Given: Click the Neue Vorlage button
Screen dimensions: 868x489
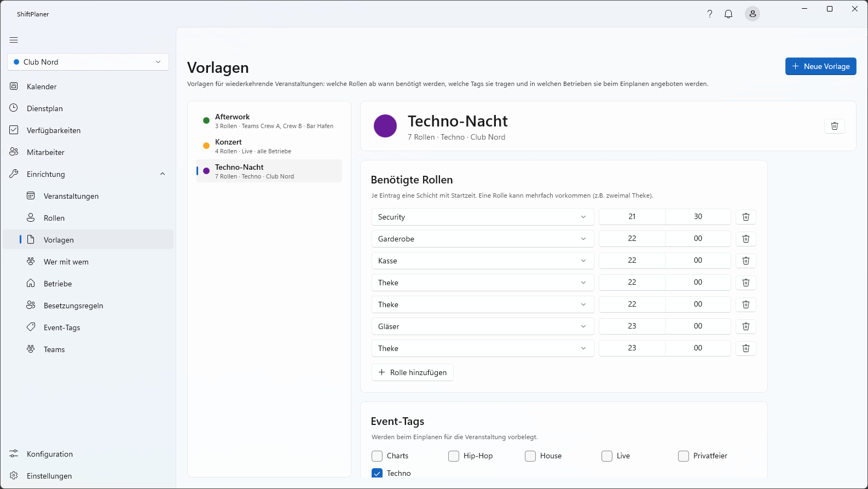Looking at the screenshot, I should pyautogui.click(x=820, y=66).
